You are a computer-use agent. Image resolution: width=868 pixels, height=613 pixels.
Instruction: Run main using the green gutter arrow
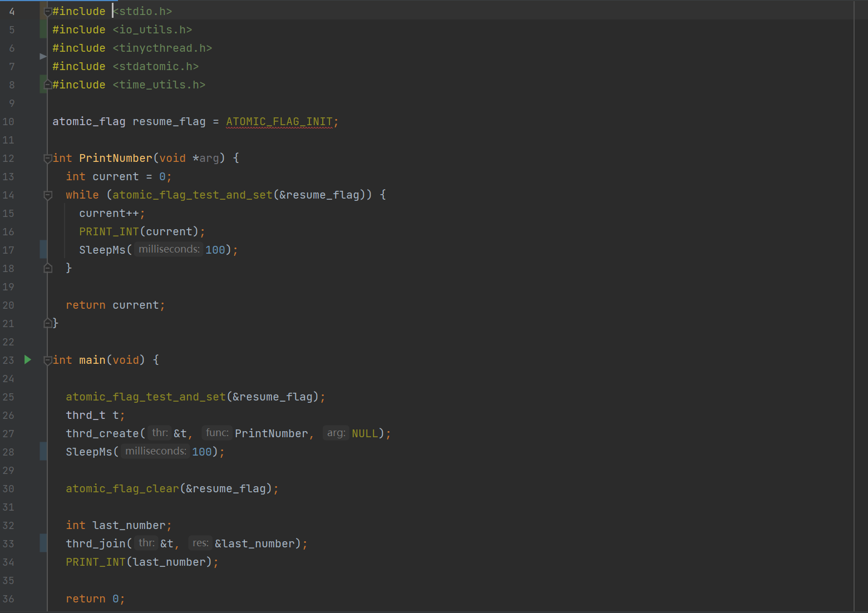28,360
